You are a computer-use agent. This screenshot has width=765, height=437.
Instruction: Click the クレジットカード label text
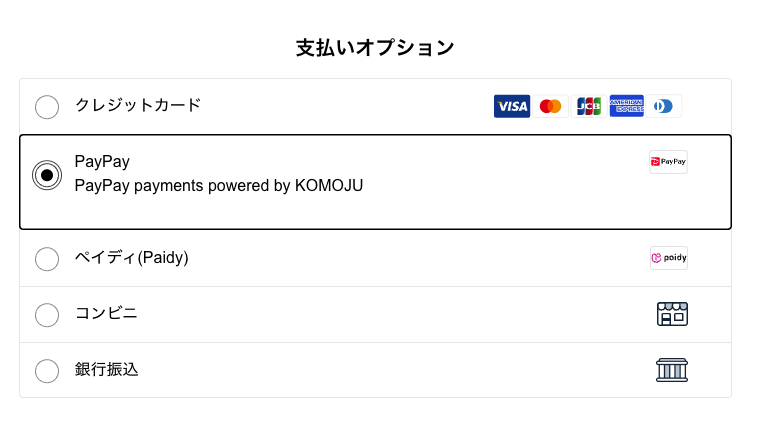pyautogui.click(x=138, y=105)
